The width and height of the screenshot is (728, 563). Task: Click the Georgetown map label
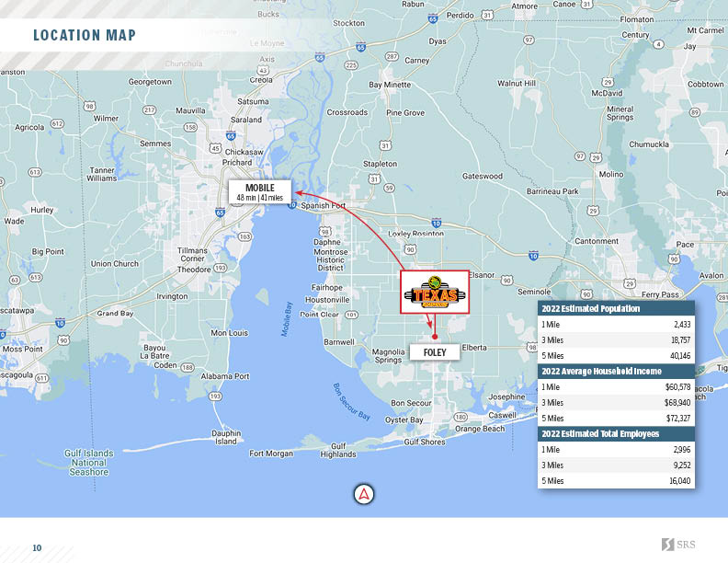[150, 82]
